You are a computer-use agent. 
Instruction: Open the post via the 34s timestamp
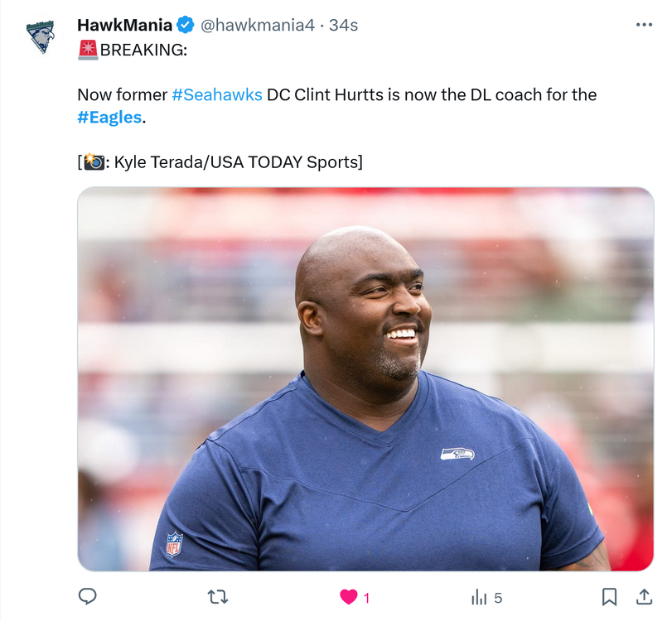pos(343,26)
